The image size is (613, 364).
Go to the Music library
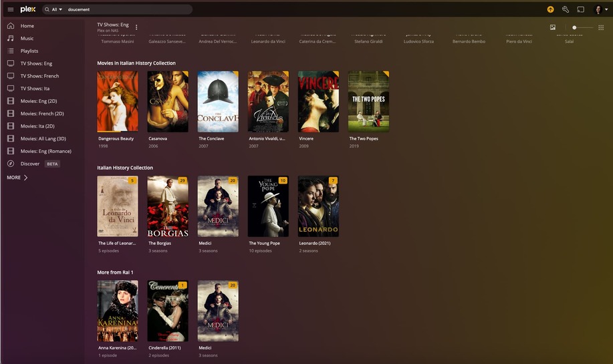click(x=27, y=38)
